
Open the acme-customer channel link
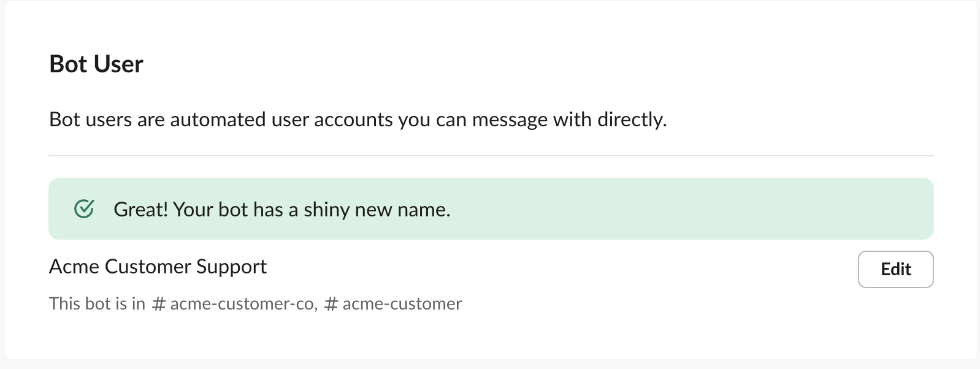click(x=402, y=303)
